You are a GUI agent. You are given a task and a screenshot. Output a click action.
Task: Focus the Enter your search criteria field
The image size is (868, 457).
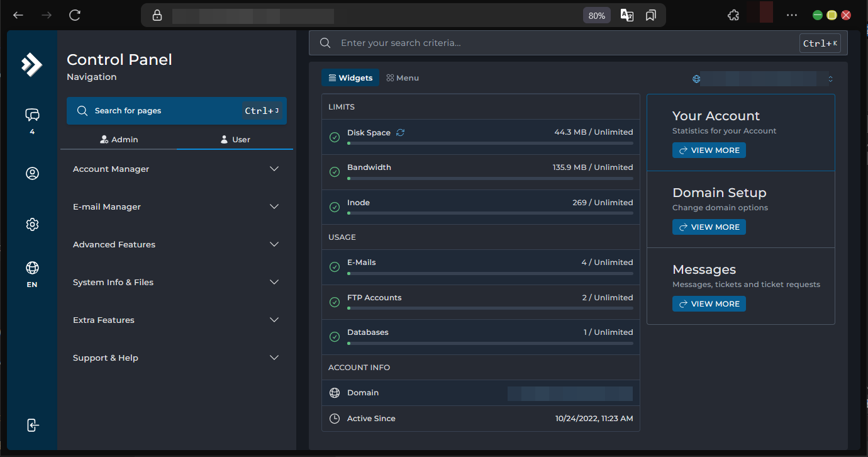(x=578, y=43)
